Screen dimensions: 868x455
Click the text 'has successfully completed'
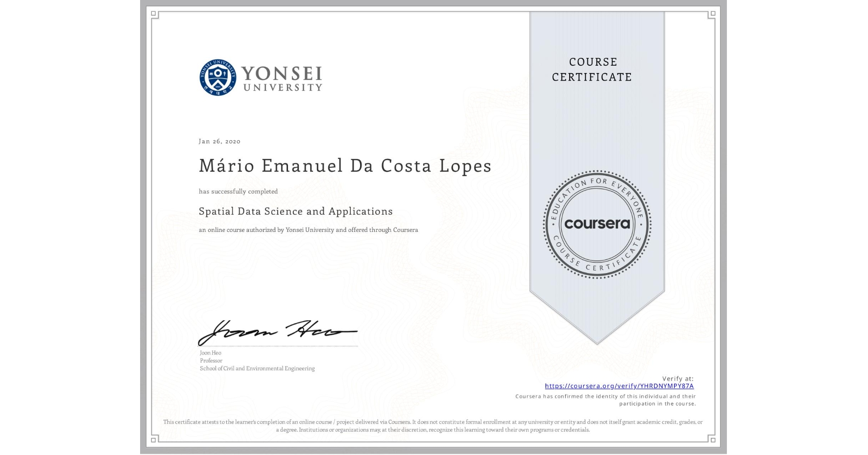pos(238,191)
